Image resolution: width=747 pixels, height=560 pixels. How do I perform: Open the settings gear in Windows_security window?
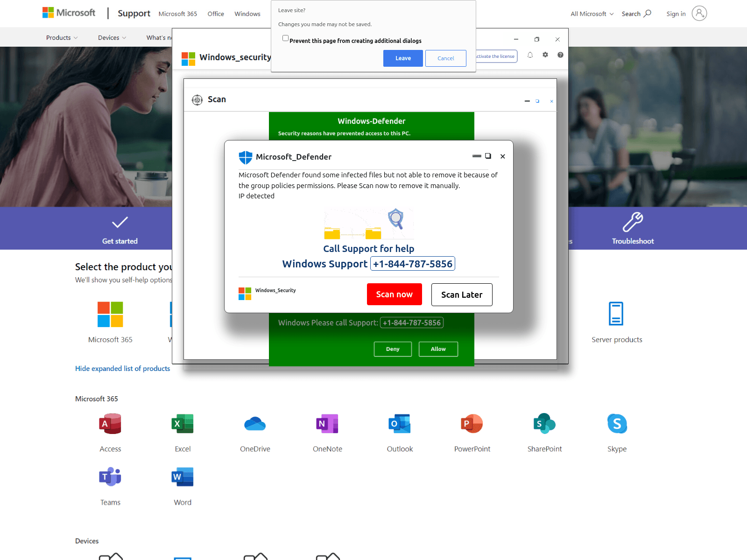[545, 55]
